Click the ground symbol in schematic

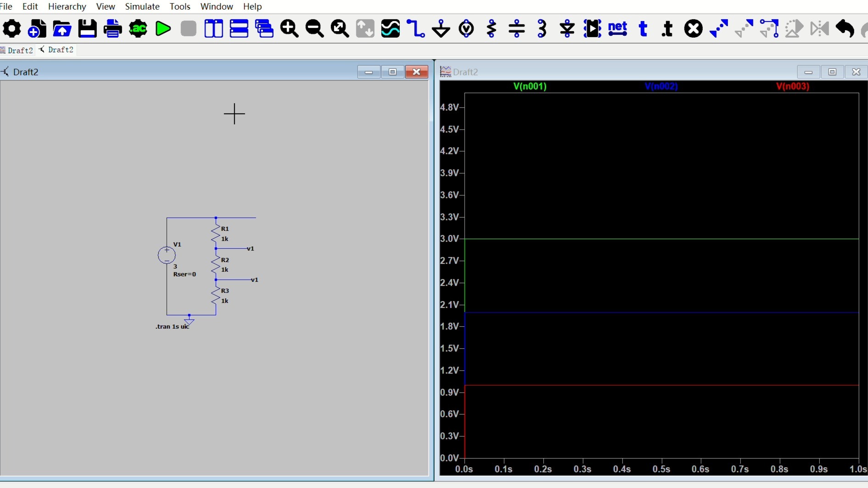[189, 320]
